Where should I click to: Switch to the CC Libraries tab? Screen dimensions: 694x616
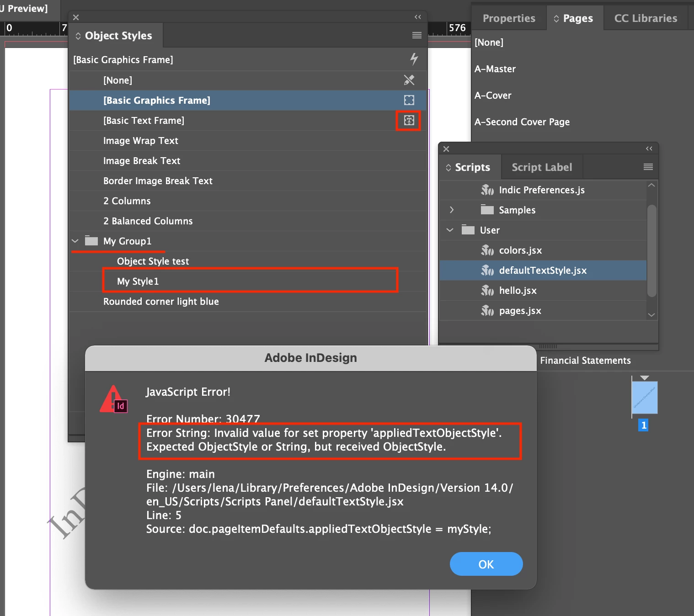(x=646, y=18)
